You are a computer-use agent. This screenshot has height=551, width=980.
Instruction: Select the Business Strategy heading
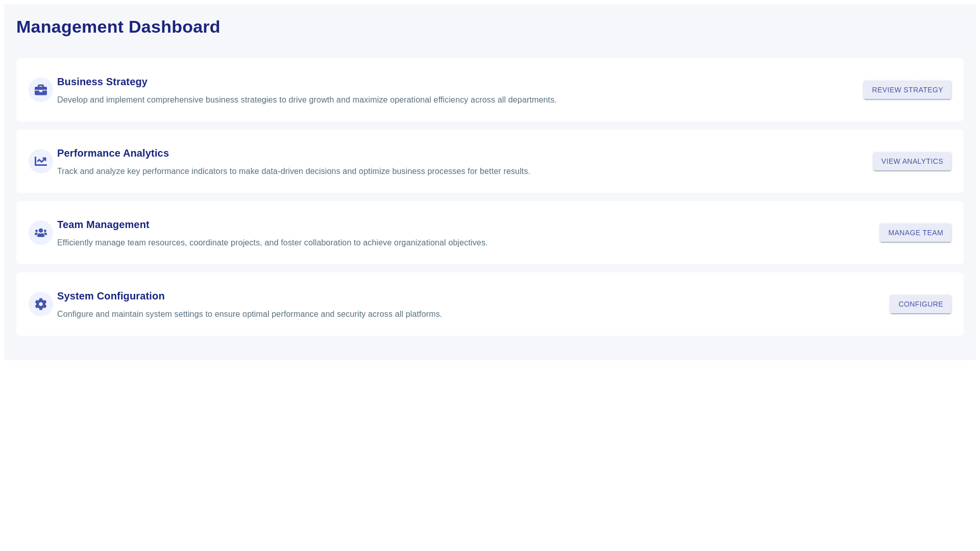pyautogui.click(x=102, y=82)
